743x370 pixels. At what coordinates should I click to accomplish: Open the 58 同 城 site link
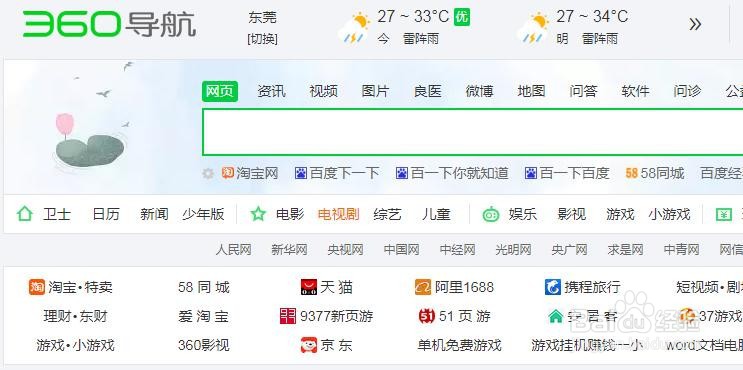coord(204,287)
